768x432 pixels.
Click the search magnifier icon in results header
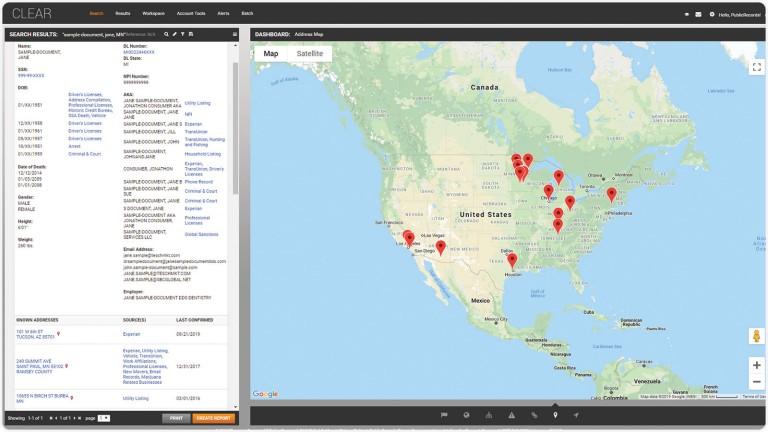pos(166,34)
